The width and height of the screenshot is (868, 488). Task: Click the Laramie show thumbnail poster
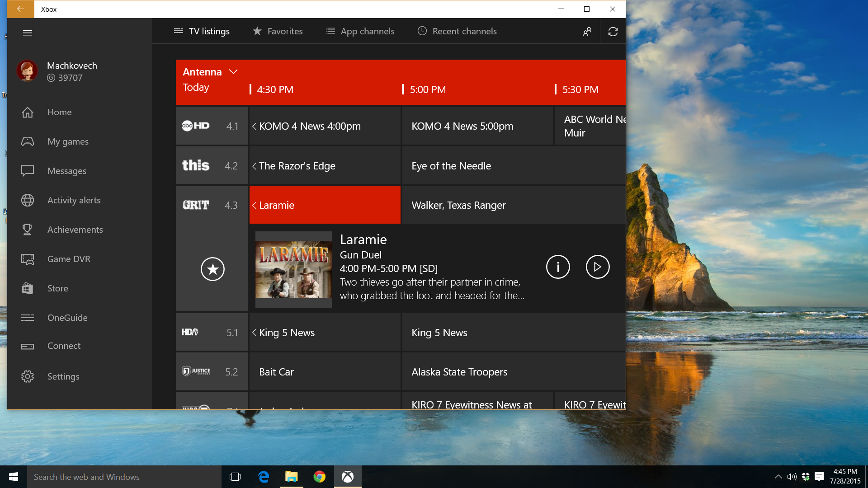click(x=293, y=269)
